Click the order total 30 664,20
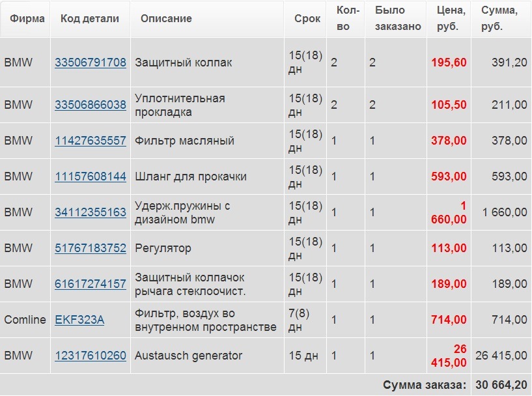The image size is (532, 396). [501, 384]
